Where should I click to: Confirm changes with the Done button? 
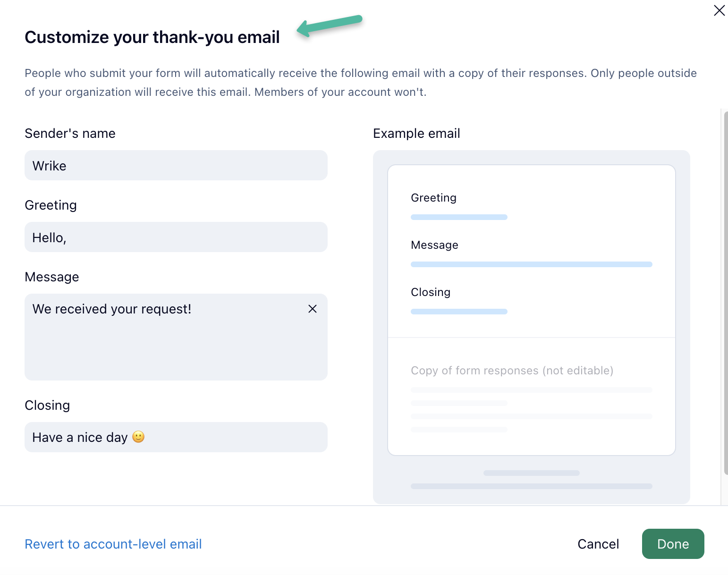tap(673, 544)
